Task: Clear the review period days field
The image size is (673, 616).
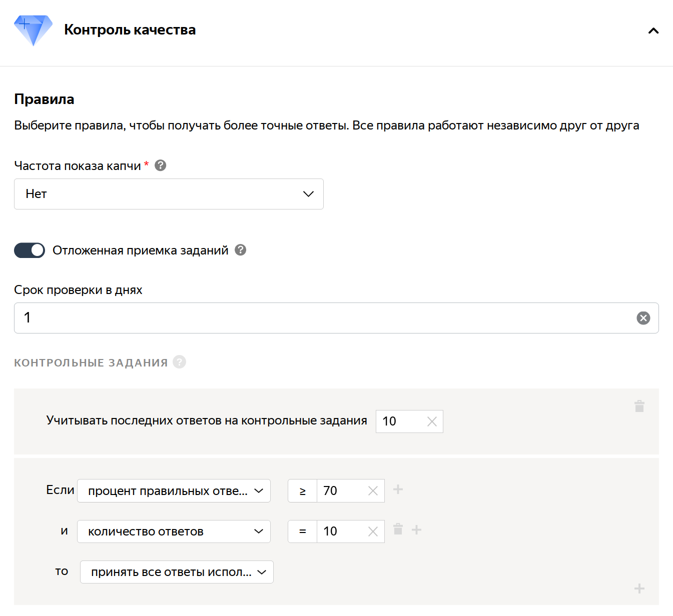Action: click(643, 318)
